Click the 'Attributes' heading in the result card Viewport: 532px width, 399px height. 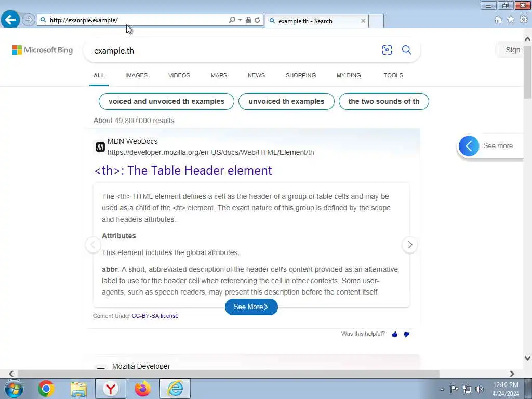(119, 236)
